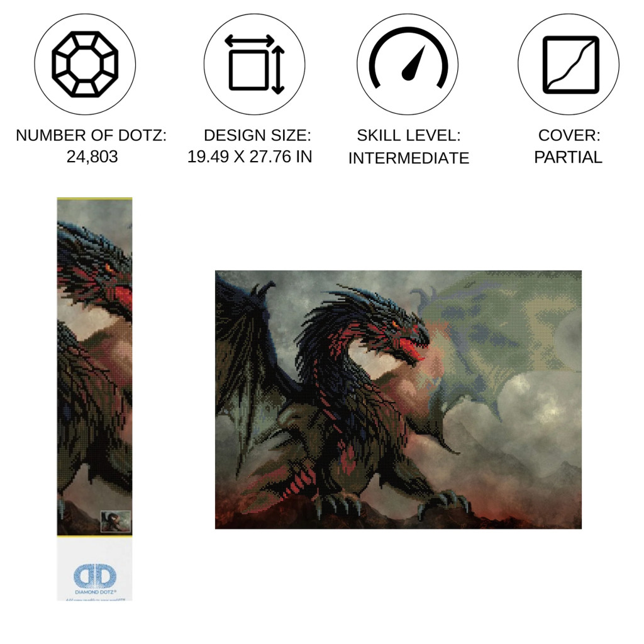Image resolution: width=644 pixels, height=644 pixels.
Task: Click the gauge needle in skill icon
Action: [414, 64]
